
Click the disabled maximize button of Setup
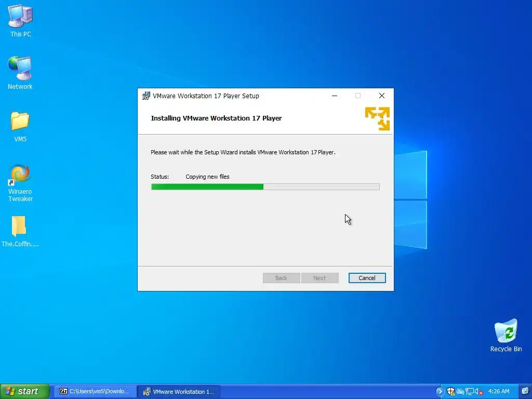click(358, 96)
